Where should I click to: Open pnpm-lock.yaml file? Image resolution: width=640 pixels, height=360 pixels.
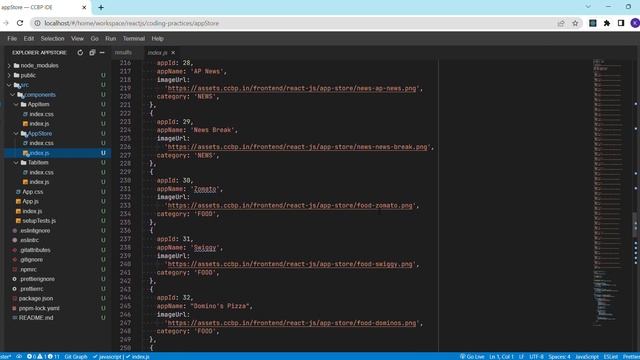point(39,308)
